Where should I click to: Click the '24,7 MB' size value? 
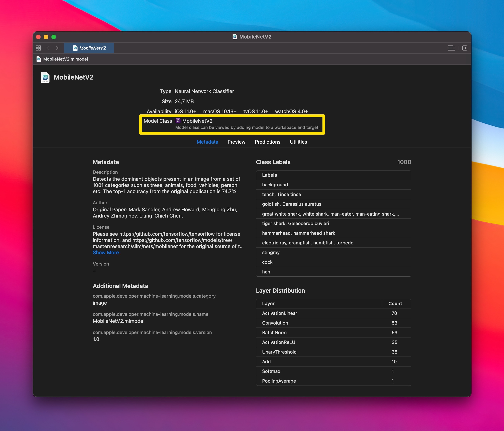point(184,101)
